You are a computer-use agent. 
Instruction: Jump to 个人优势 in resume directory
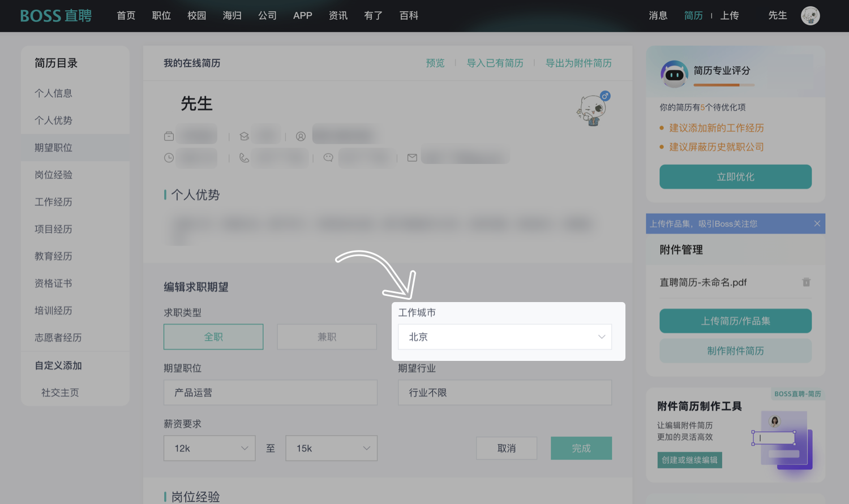(53, 120)
